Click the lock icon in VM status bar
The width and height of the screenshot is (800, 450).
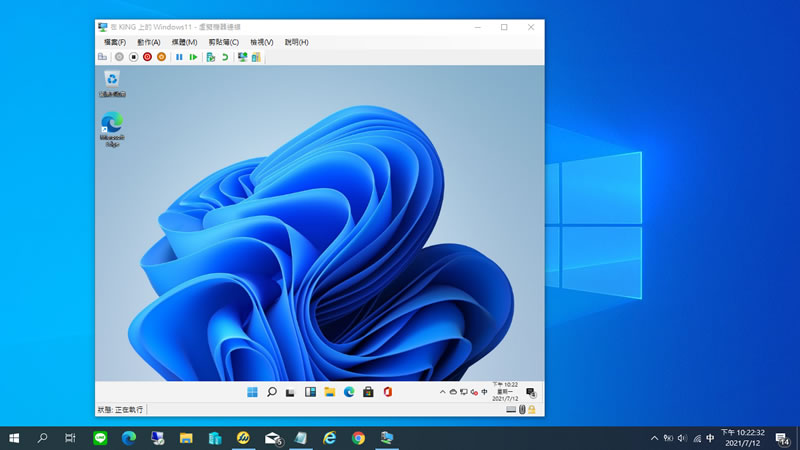click(532, 410)
